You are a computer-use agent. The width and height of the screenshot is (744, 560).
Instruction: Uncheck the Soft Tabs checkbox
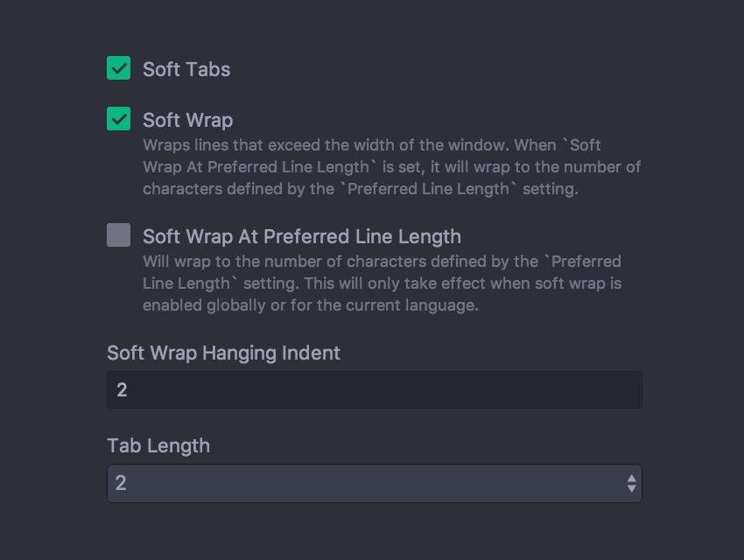coord(119,68)
